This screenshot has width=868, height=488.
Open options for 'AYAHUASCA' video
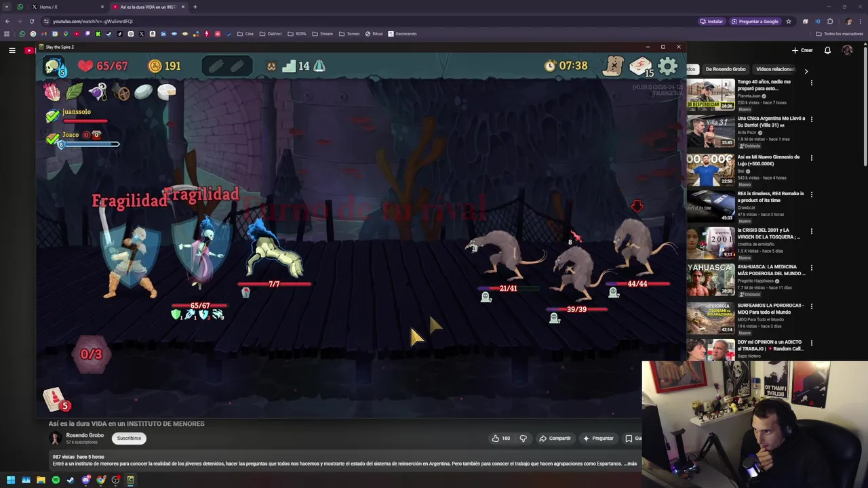[x=811, y=268]
